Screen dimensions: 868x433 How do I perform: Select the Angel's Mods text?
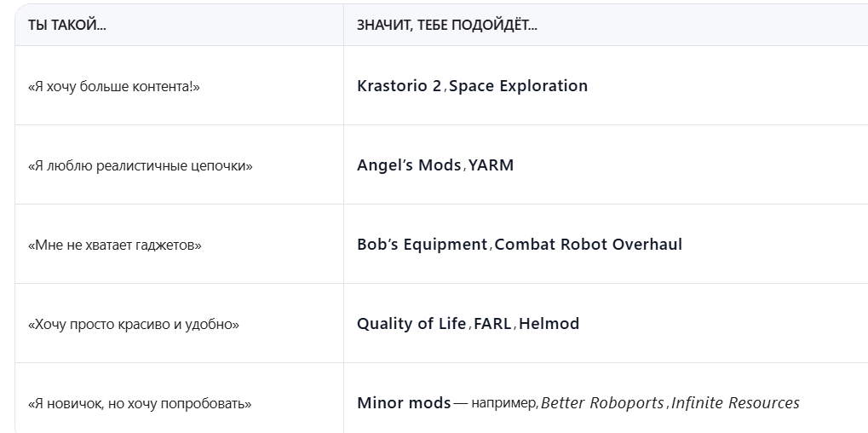tap(409, 165)
